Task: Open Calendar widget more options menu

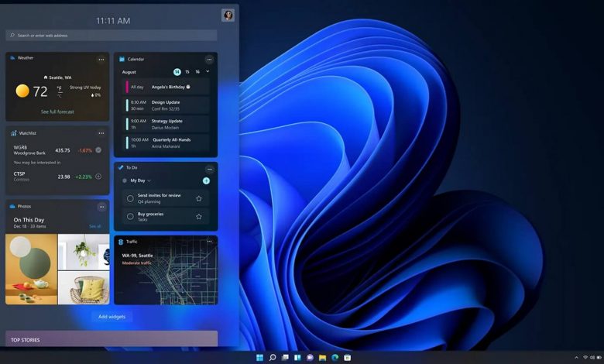Action: click(x=209, y=60)
